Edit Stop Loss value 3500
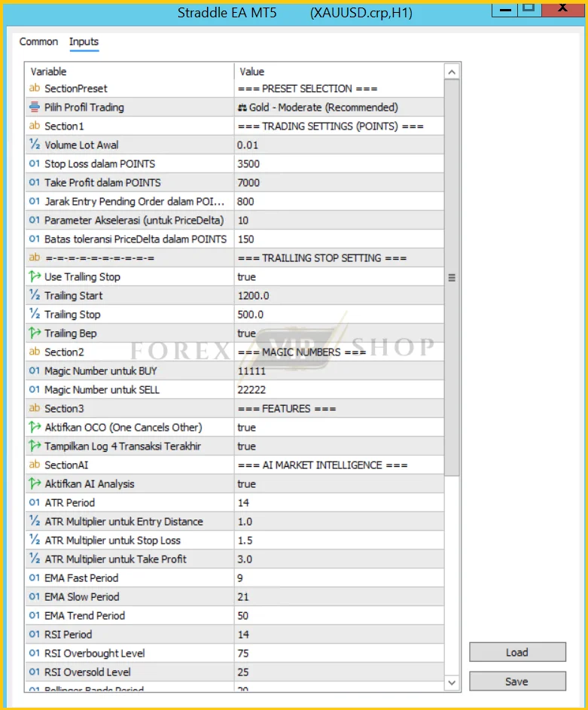Viewport: 588px width, 710px height. click(x=339, y=164)
